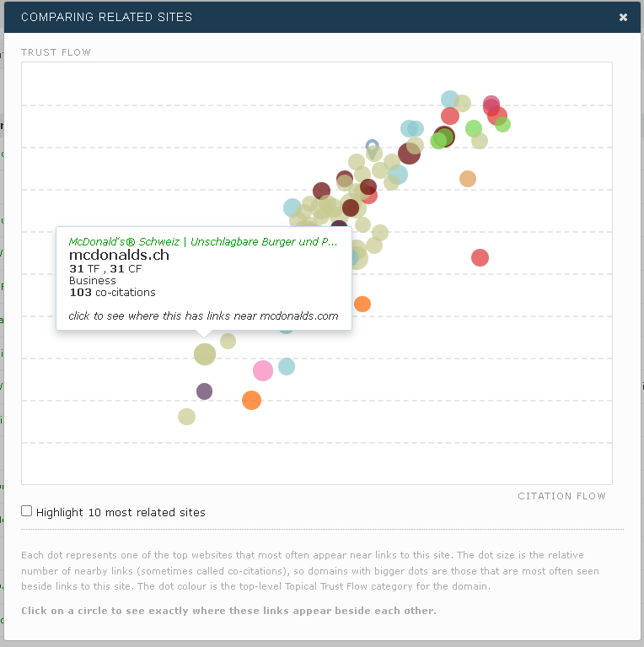Viewport: 644px width, 647px height.
Task: Select the large olive dot under tooltip pointer
Action: 205,354
